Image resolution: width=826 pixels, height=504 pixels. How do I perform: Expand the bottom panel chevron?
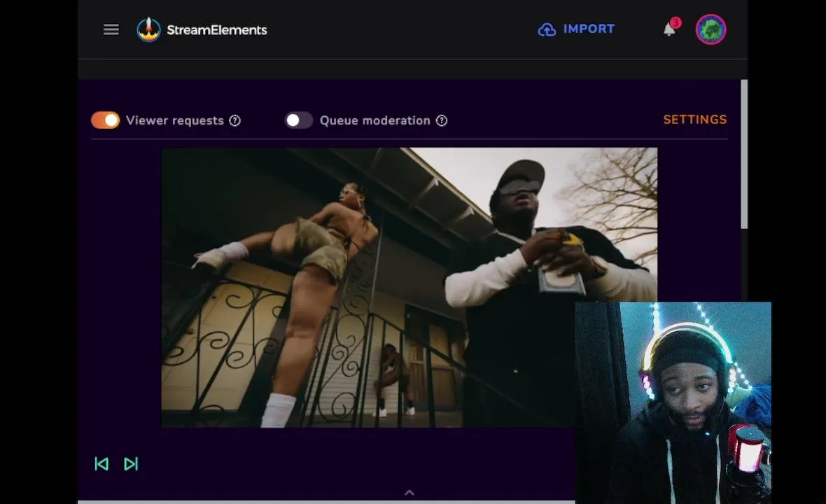(x=409, y=493)
